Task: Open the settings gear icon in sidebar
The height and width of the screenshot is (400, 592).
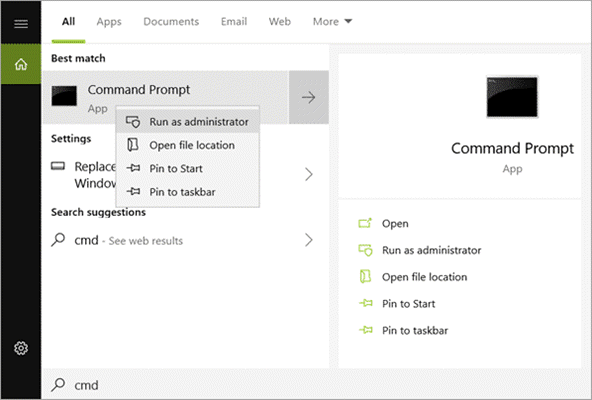Action: (x=21, y=348)
